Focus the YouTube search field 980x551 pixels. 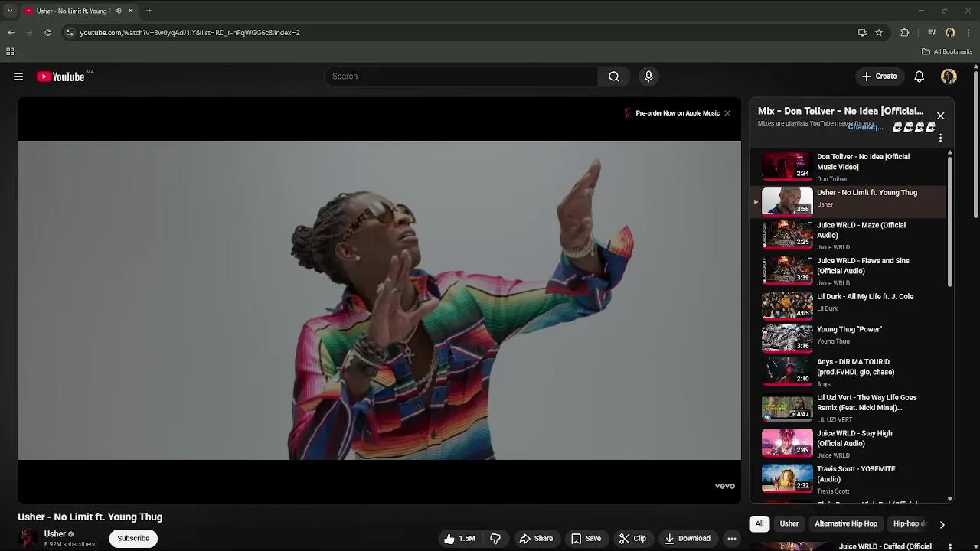coord(462,77)
